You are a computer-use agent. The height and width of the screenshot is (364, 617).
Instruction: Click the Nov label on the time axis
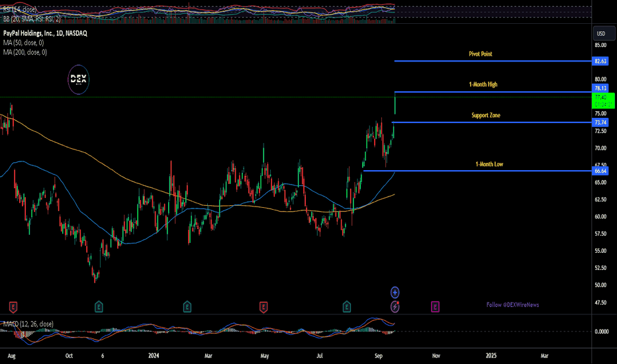pos(436,356)
